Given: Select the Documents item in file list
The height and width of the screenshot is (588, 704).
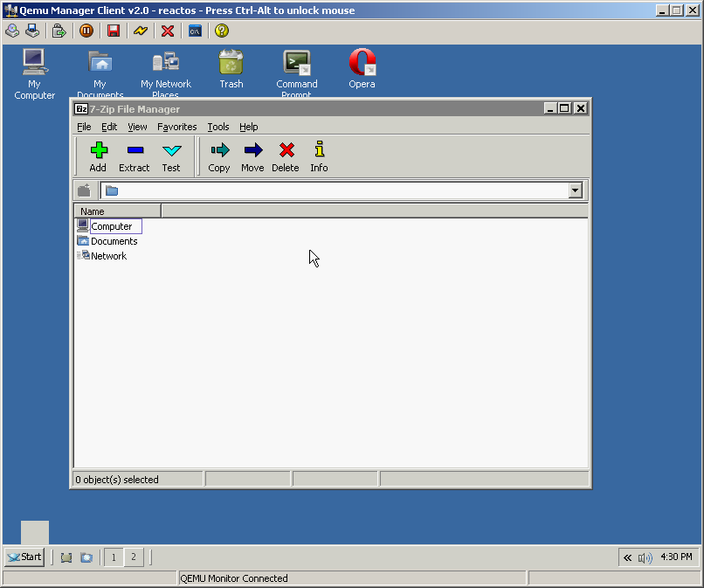Looking at the screenshot, I should [114, 241].
